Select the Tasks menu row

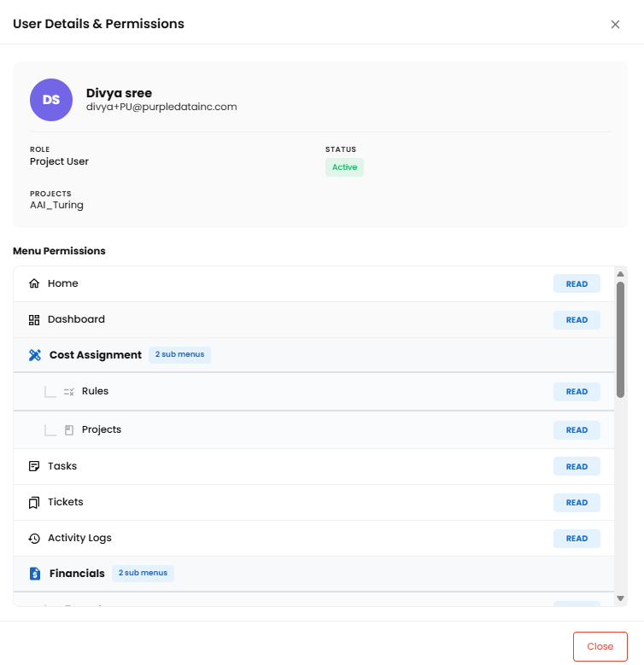click(314, 466)
